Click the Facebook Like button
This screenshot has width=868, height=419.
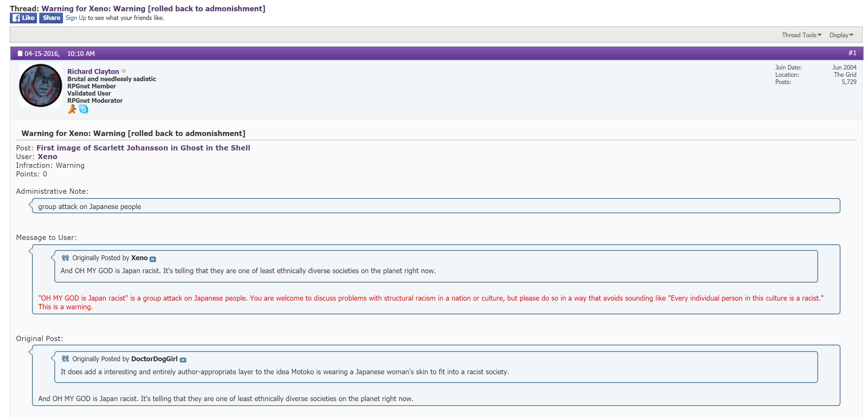(x=23, y=18)
